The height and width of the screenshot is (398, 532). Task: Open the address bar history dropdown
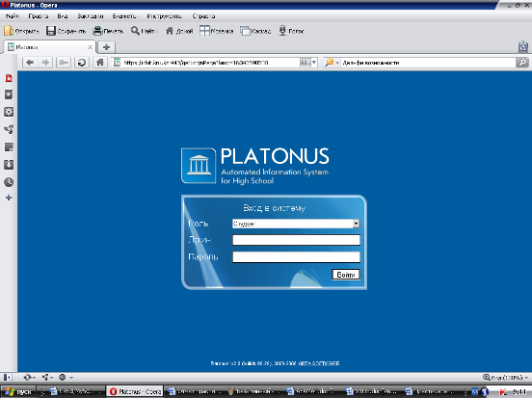314,63
